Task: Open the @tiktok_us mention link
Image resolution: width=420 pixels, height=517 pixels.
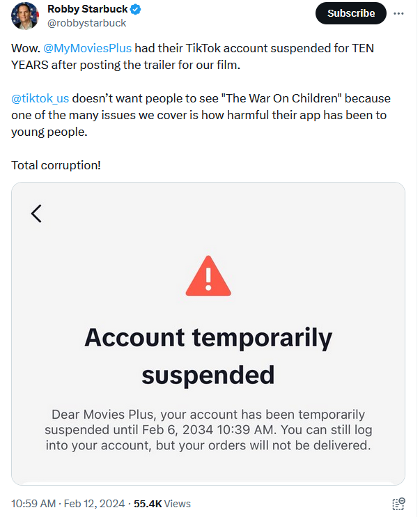Action: [x=40, y=98]
